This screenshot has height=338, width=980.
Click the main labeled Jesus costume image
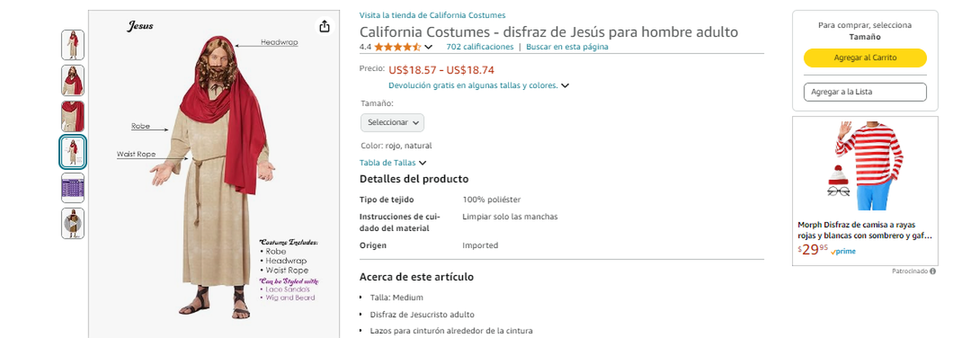pos(215,174)
